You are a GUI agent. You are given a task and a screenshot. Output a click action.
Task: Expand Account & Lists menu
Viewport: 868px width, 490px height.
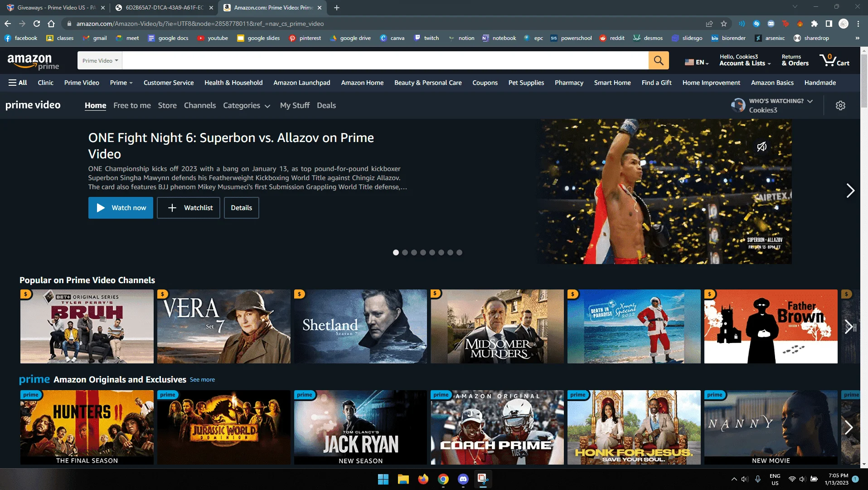click(745, 60)
